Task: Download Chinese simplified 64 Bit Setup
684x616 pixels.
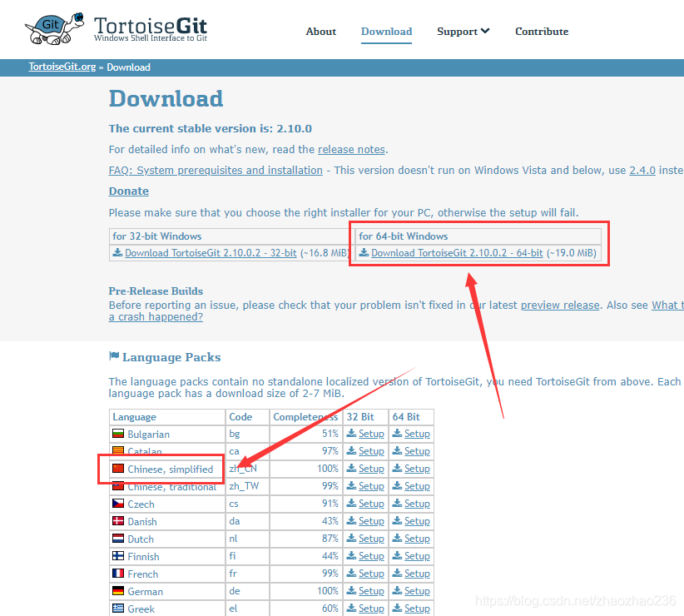Action: pyautogui.click(x=417, y=469)
